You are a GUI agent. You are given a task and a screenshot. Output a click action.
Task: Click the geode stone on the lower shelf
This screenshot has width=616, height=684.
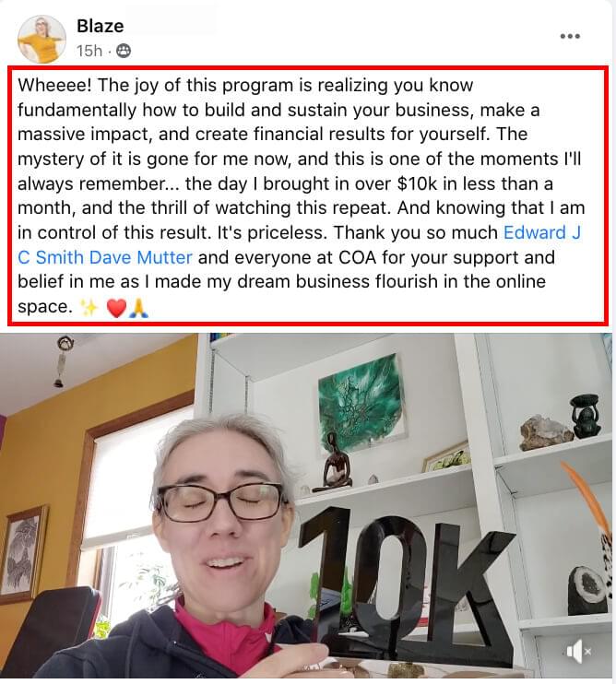[x=587, y=590]
